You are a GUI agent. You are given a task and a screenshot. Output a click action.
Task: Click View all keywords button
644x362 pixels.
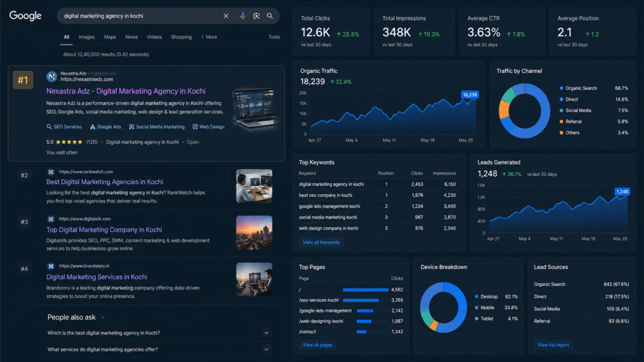coord(321,243)
